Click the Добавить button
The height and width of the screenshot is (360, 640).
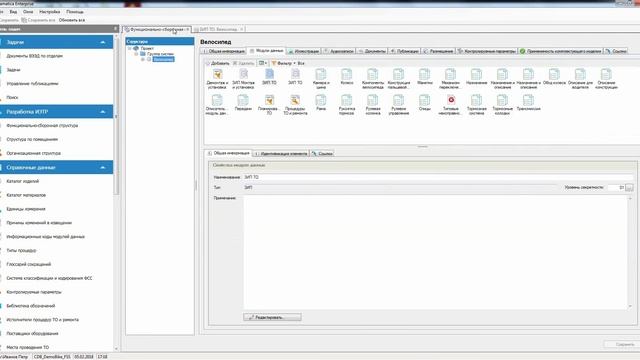(x=217, y=63)
